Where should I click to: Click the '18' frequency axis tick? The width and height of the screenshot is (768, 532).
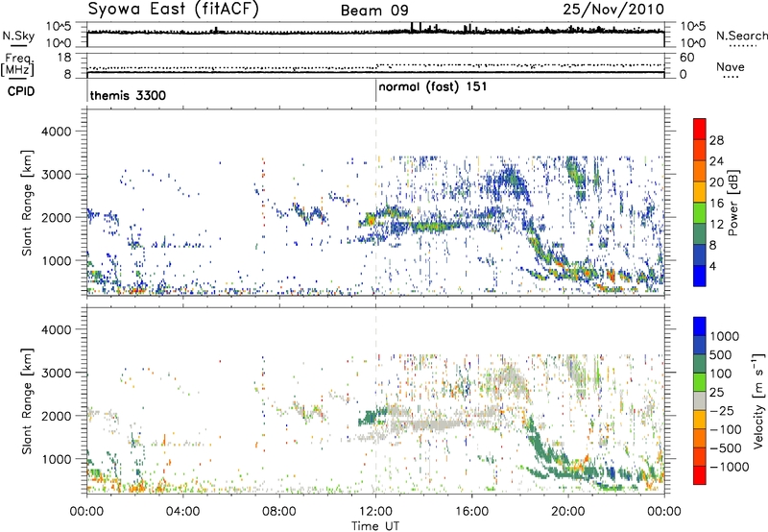(x=64, y=58)
